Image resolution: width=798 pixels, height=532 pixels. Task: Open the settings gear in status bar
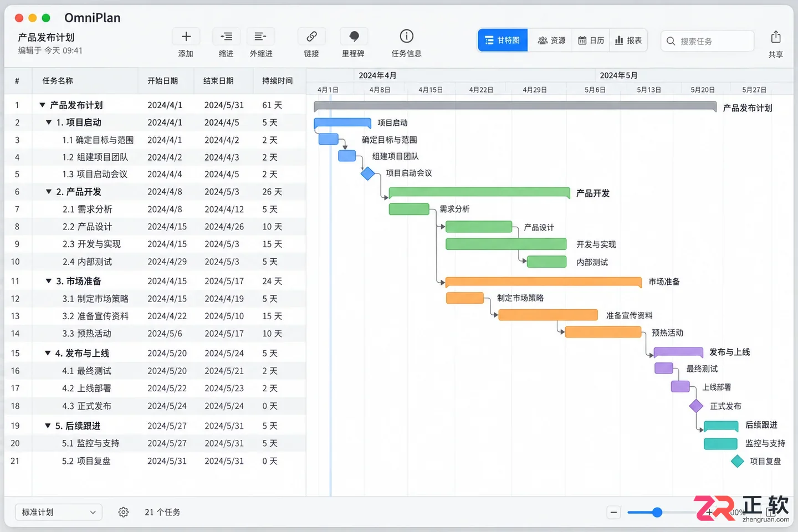[x=124, y=512]
